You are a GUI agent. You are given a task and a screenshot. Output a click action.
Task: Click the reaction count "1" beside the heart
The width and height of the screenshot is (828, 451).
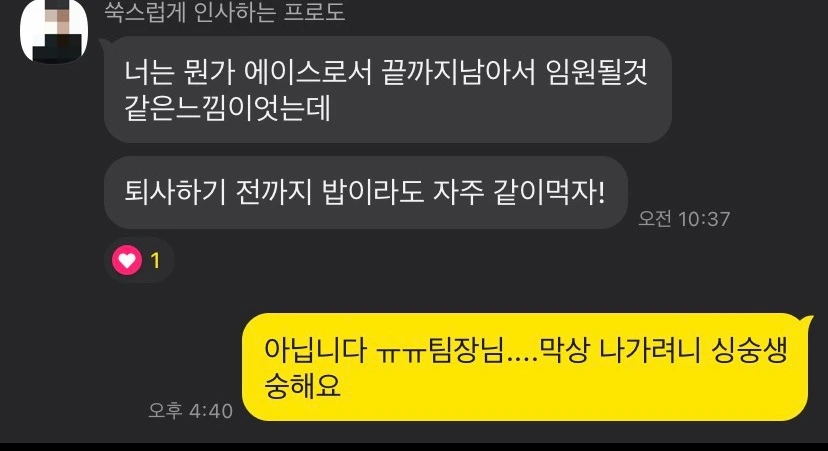pyautogui.click(x=155, y=261)
